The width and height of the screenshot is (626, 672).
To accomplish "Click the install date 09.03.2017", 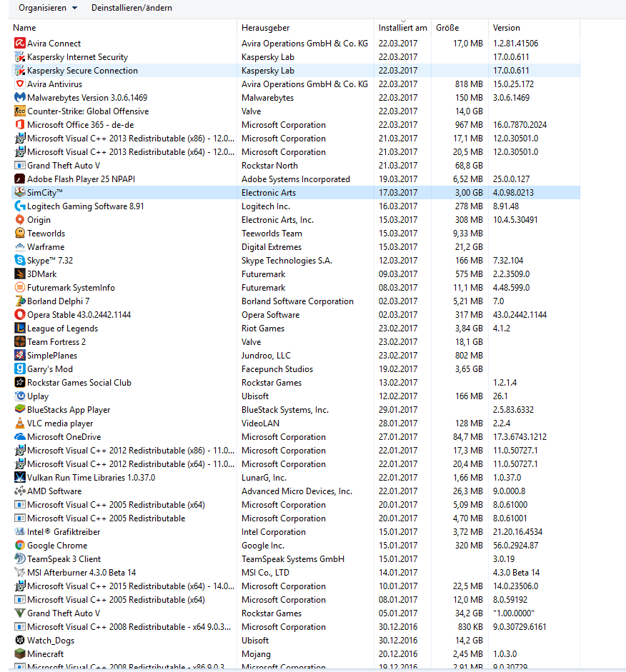I will 398,274.
